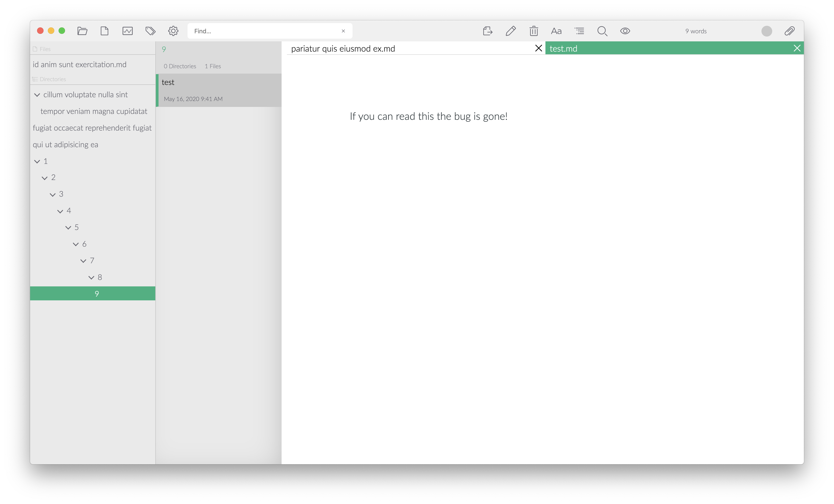Collapse cillum voluptate nulla sint folder
This screenshot has width=834, height=504.
coord(37,95)
